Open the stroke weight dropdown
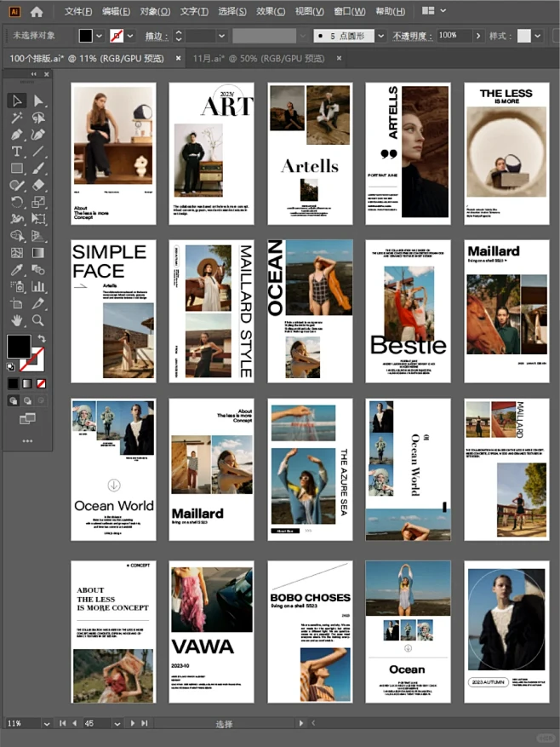Screen dimensions: 560x747 [x=221, y=36]
